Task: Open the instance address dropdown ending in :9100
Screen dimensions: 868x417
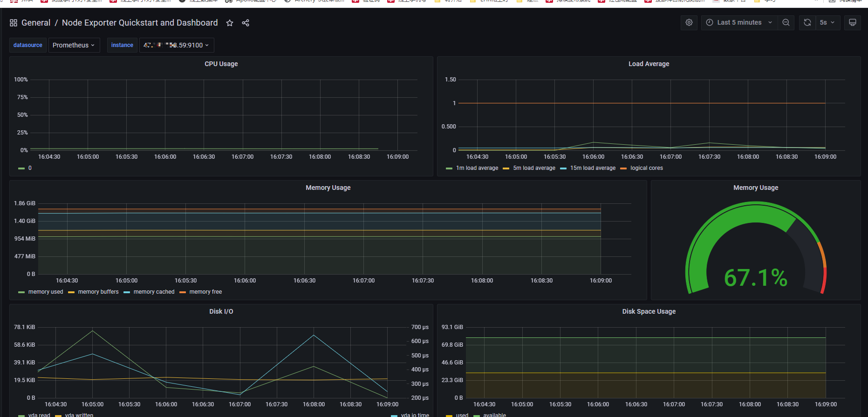Action: 177,45
